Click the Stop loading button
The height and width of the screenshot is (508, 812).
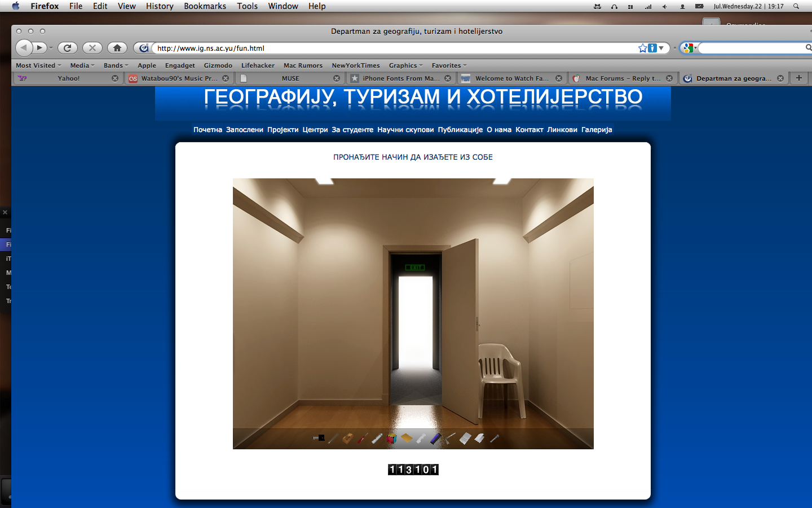(92, 48)
